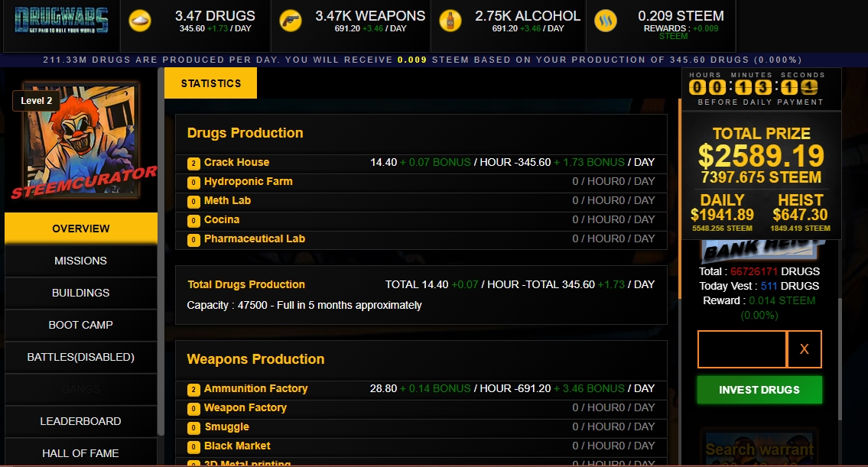868x467 pixels.
Task: Click the Cocina level badge
Action: click(x=193, y=221)
